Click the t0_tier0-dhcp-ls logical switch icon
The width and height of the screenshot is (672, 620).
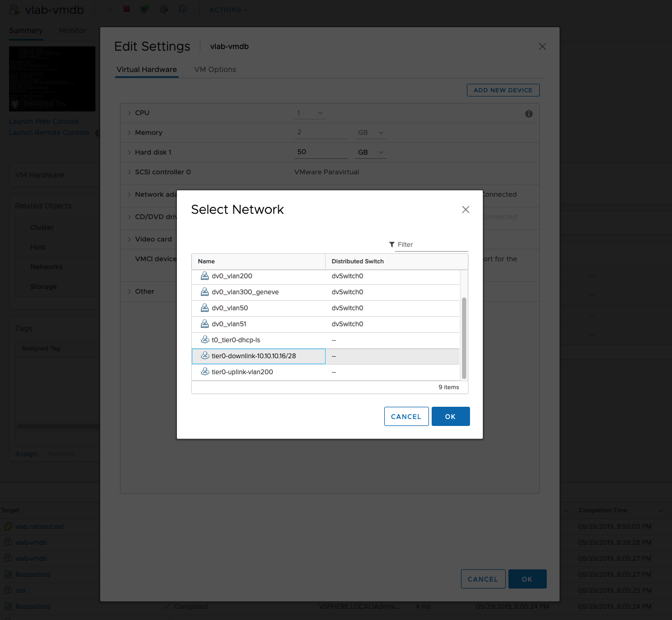pyautogui.click(x=205, y=340)
